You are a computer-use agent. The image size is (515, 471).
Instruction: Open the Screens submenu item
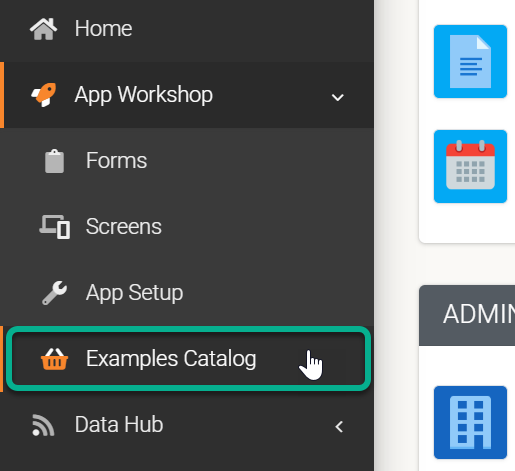[x=124, y=227]
